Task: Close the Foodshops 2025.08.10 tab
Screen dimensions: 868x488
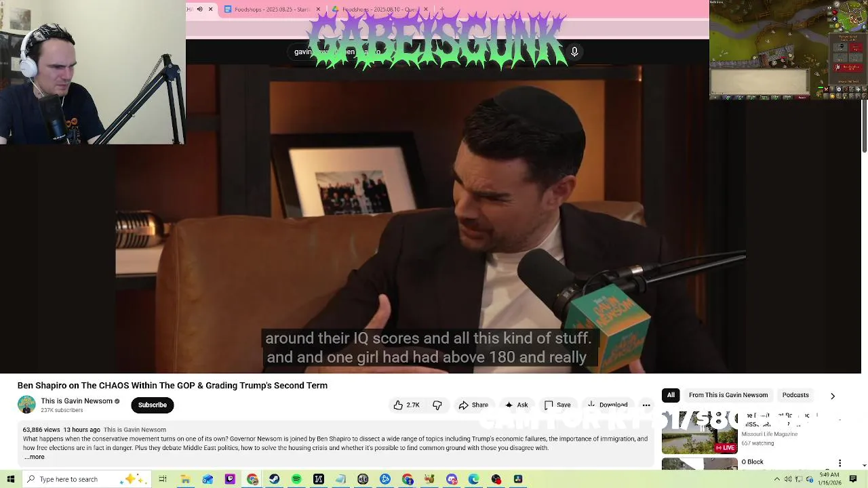Action: coord(426,9)
